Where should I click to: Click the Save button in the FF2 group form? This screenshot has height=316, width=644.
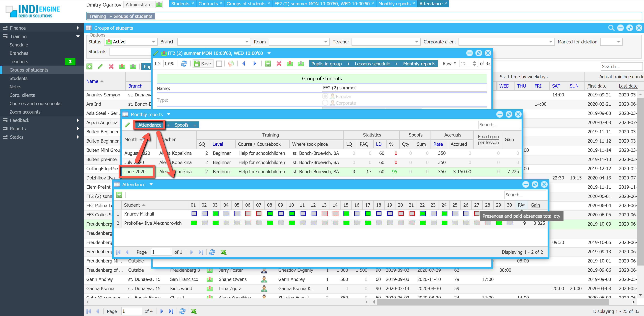(x=203, y=64)
